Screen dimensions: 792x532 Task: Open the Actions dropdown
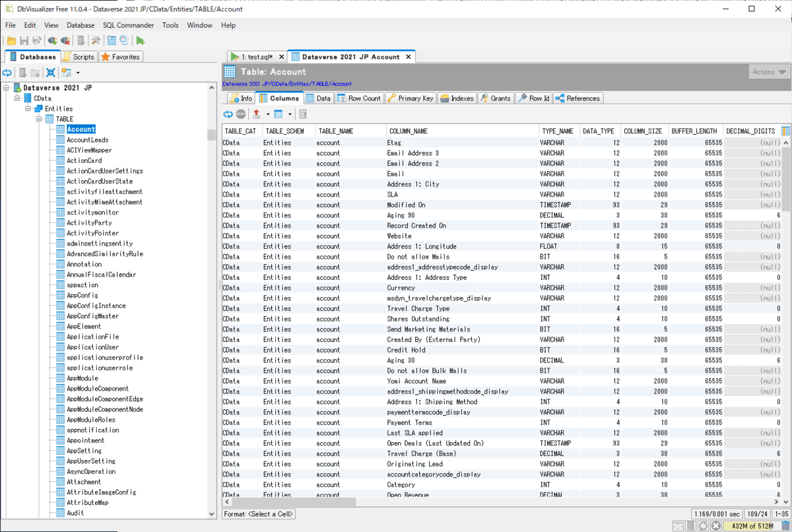click(770, 72)
